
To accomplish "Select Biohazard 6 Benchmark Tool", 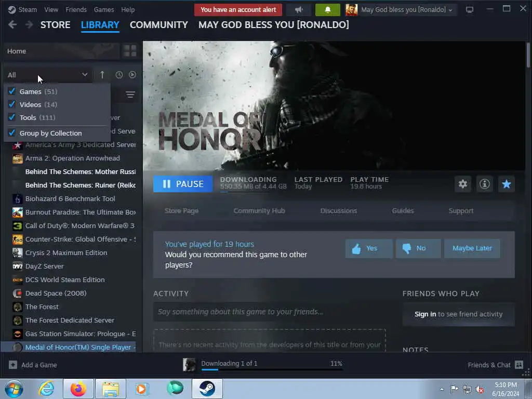I will [x=69, y=198].
